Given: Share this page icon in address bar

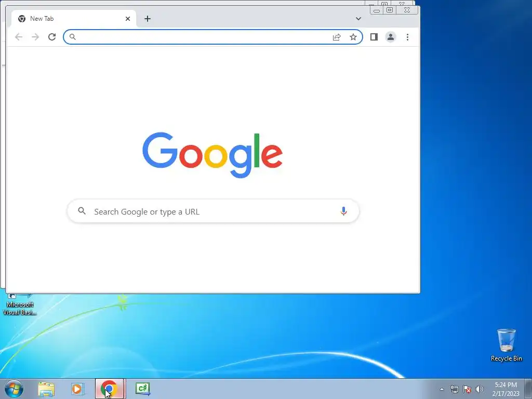Looking at the screenshot, I should click(x=337, y=37).
